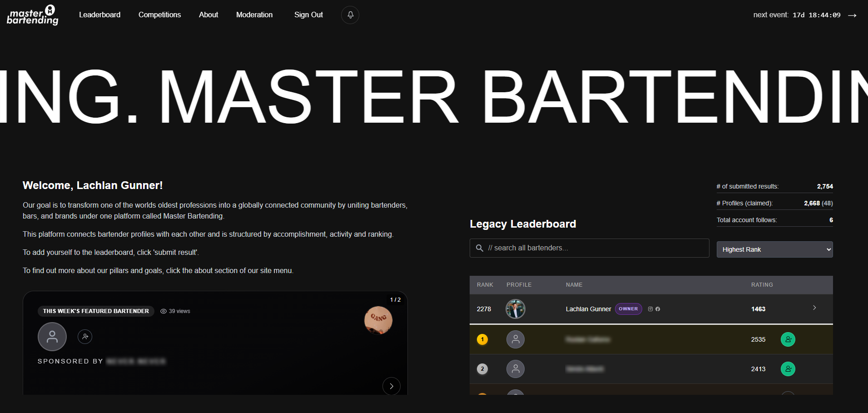This screenshot has width=868, height=413.
Task: Click the OWNER badge next to Lachlan Gunner
Action: coord(628,309)
